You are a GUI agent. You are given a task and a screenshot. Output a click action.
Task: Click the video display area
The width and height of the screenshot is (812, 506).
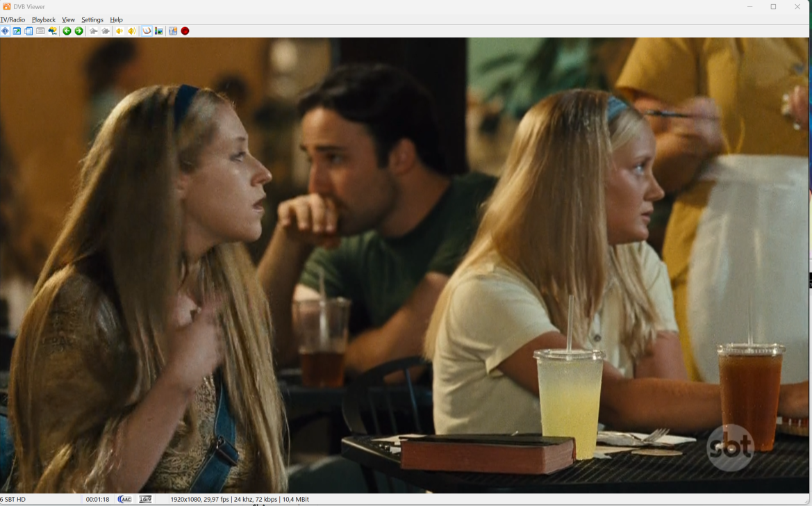(404, 265)
